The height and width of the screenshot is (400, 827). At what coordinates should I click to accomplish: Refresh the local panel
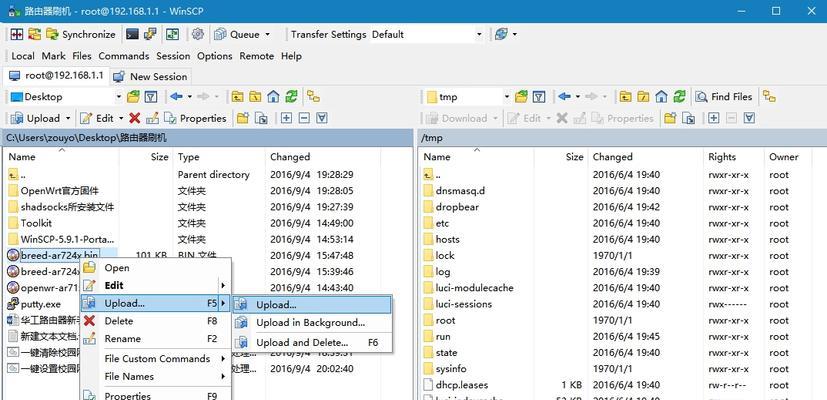coord(291,97)
